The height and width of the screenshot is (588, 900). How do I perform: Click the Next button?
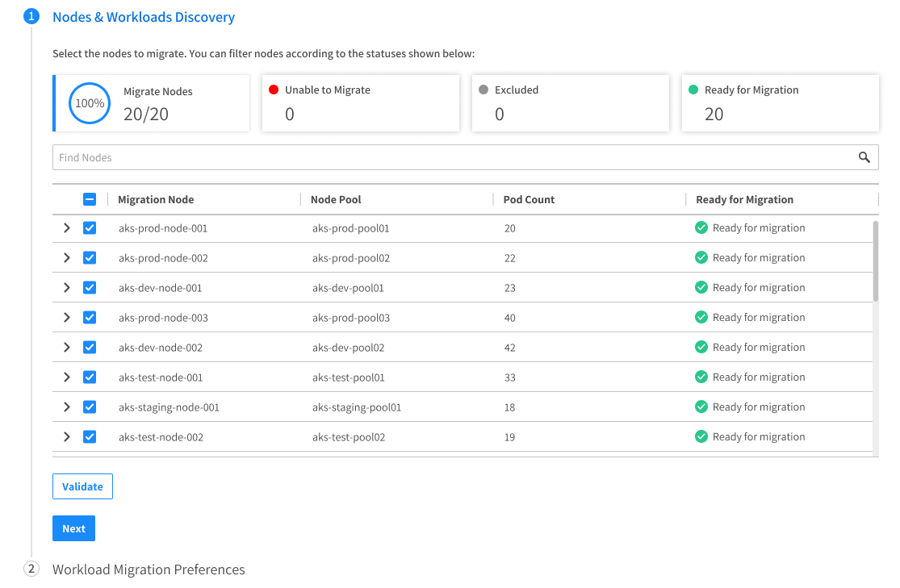tap(73, 529)
